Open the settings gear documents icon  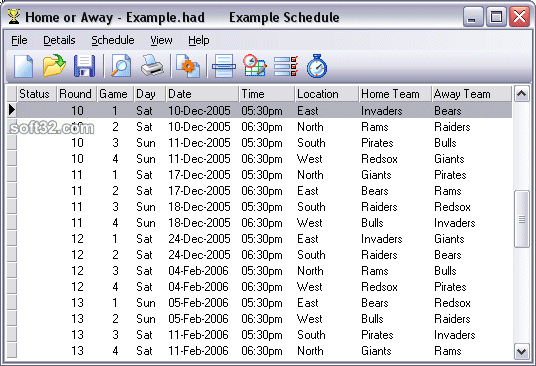point(188,66)
